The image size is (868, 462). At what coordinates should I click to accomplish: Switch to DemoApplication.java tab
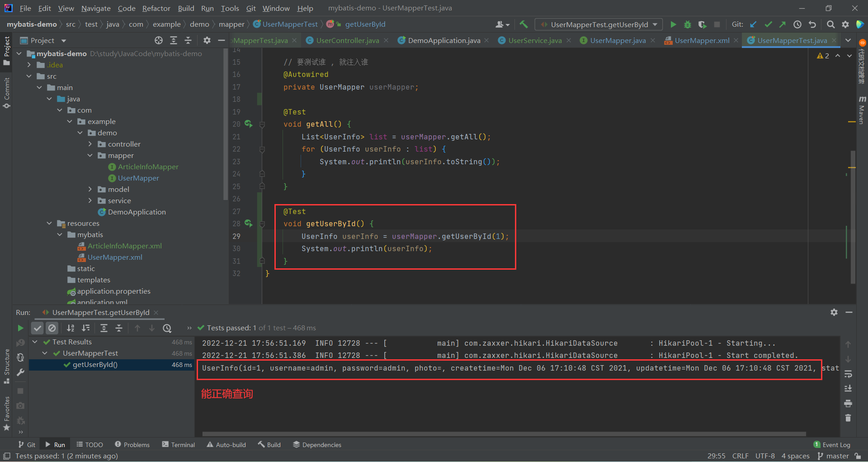tap(443, 40)
